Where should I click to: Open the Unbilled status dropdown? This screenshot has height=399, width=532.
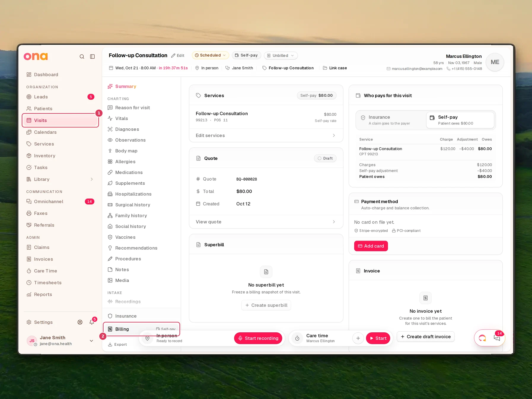pyautogui.click(x=281, y=55)
